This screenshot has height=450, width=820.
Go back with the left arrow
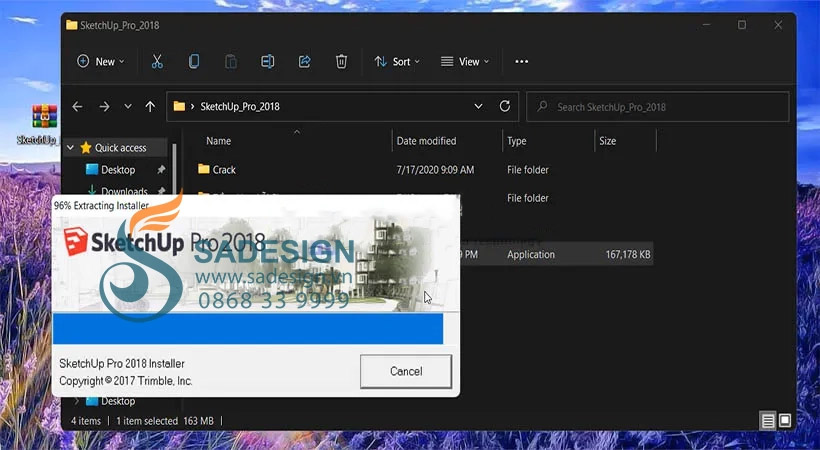pos(77,107)
